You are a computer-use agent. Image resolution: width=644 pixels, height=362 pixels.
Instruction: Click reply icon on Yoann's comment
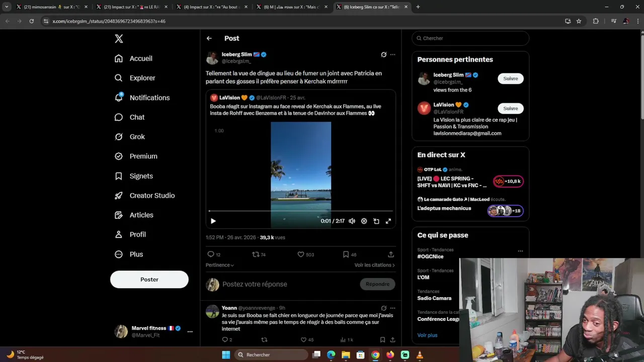[224, 340]
